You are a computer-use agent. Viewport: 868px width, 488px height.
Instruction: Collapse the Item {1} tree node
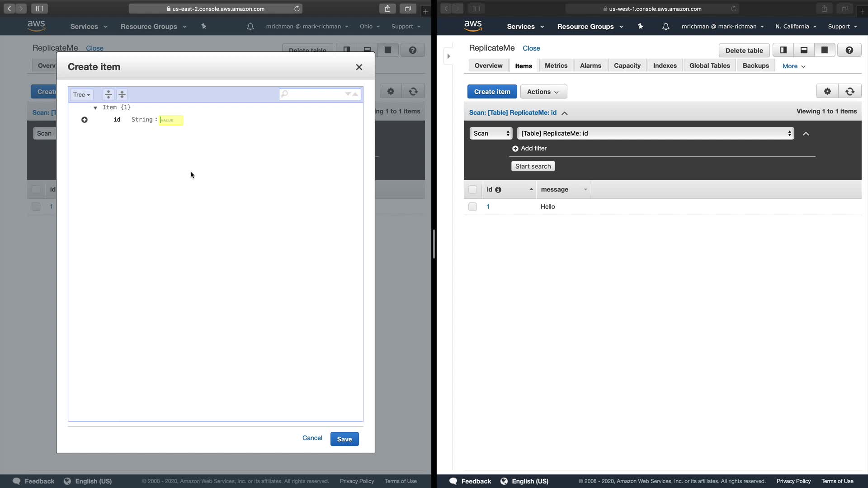[x=95, y=108]
